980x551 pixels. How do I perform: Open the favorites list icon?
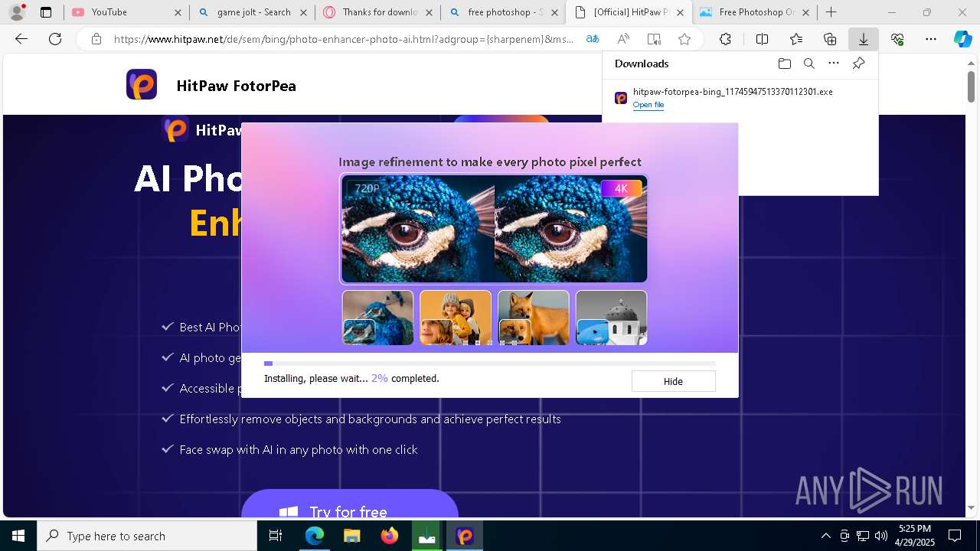coord(796,39)
